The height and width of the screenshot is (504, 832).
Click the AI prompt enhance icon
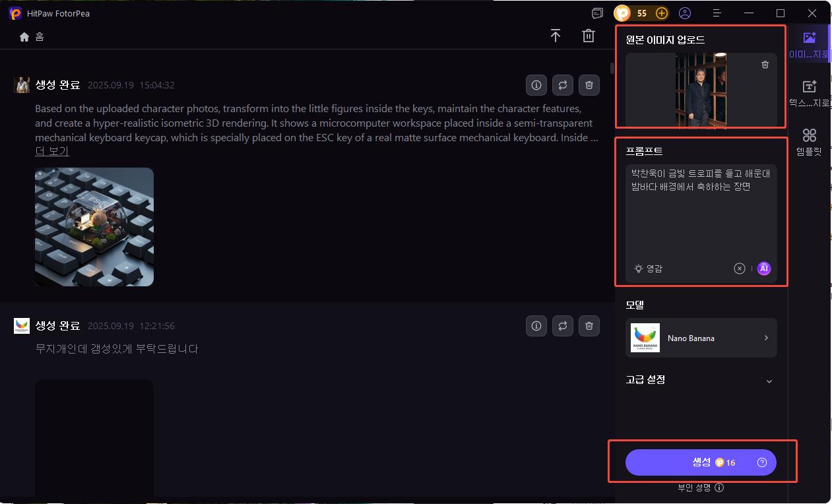763,268
